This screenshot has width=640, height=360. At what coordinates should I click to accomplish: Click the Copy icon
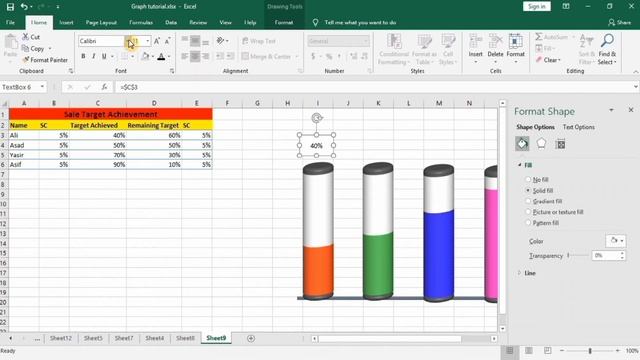(x=25, y=48)
